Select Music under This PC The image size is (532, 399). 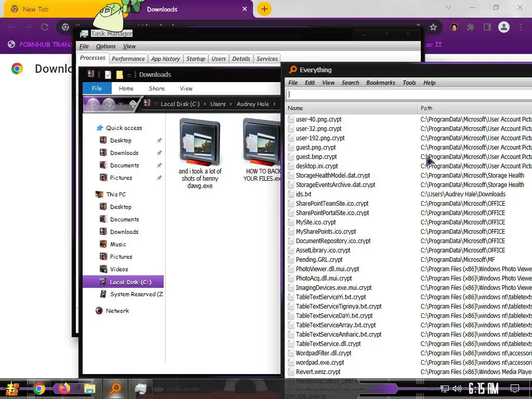click(118, 244)
